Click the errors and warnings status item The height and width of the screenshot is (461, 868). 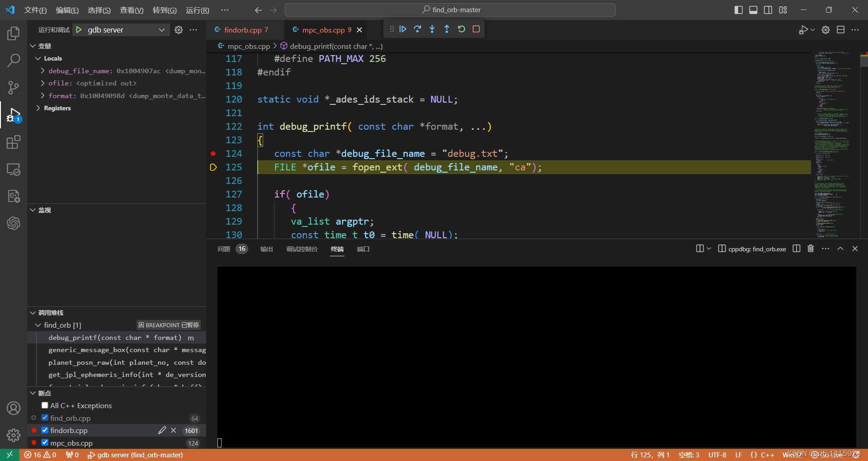click(40, 455)
